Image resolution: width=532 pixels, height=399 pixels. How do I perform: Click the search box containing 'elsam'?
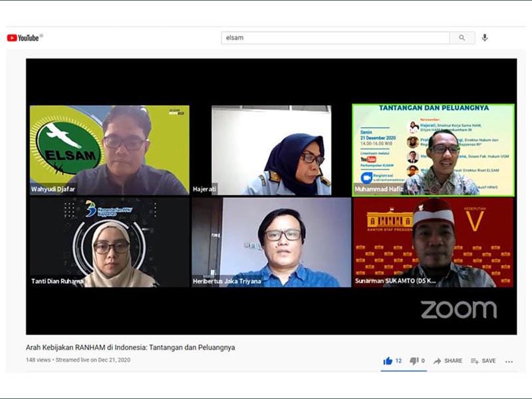335,38
